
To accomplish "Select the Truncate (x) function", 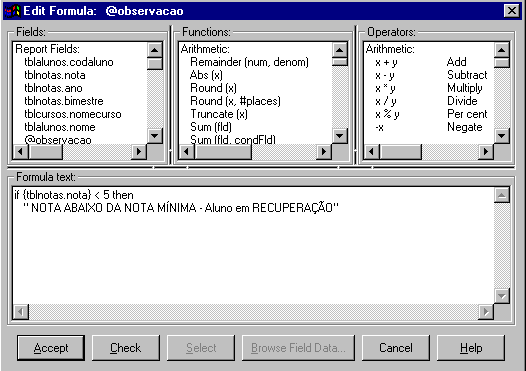I will coord(219,114).
